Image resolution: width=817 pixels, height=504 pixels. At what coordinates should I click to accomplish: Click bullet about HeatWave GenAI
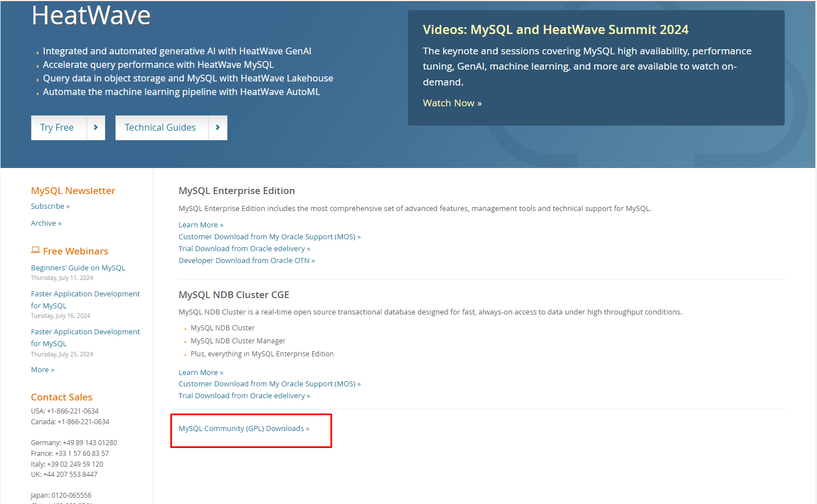pyautogui.click(x=177, y=51)
